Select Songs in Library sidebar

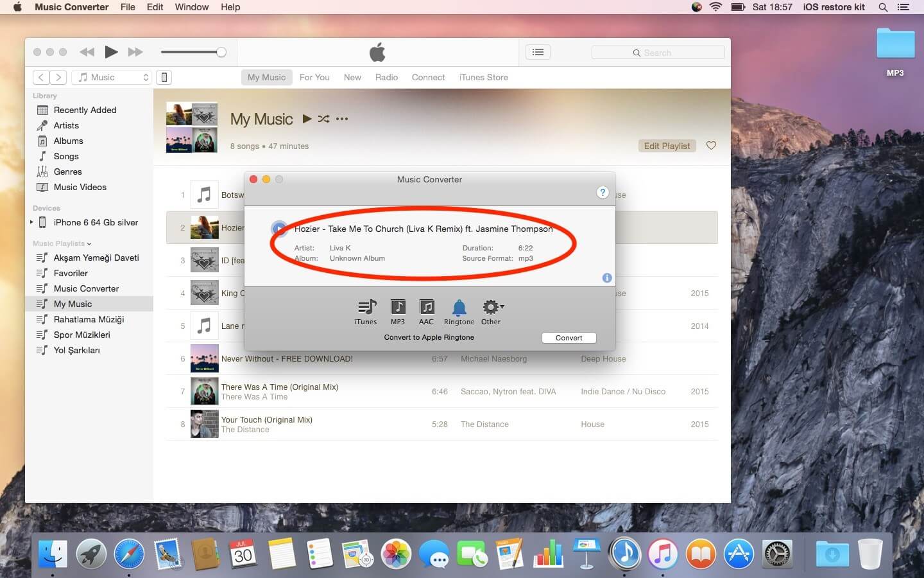click(x=89, y=156)
